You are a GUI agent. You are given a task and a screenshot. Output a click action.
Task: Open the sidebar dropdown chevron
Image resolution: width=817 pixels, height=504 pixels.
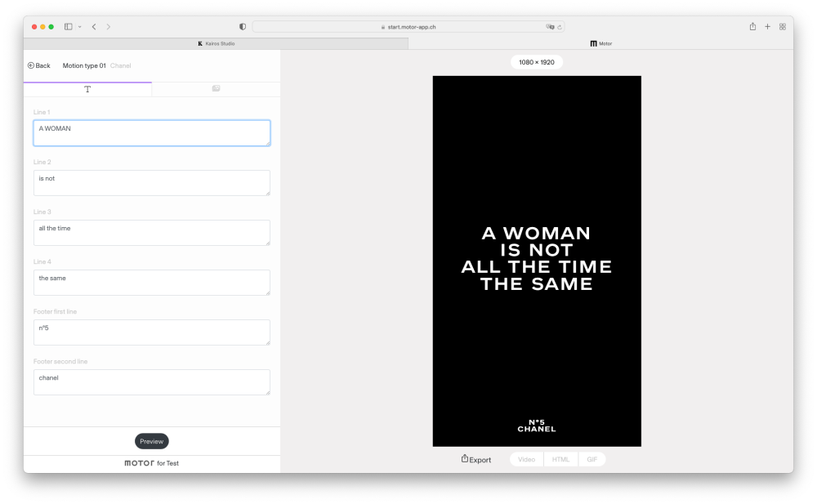tap(80, 27)
